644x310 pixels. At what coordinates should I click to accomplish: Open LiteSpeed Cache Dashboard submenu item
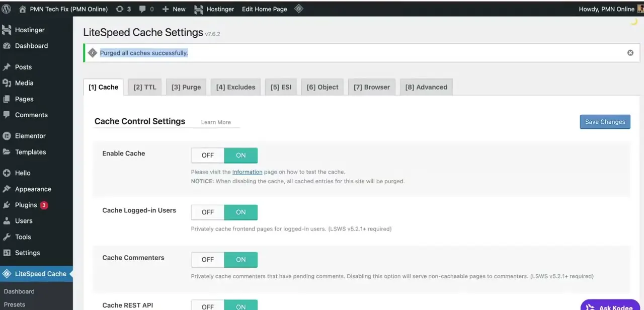[x=19, y=291]
